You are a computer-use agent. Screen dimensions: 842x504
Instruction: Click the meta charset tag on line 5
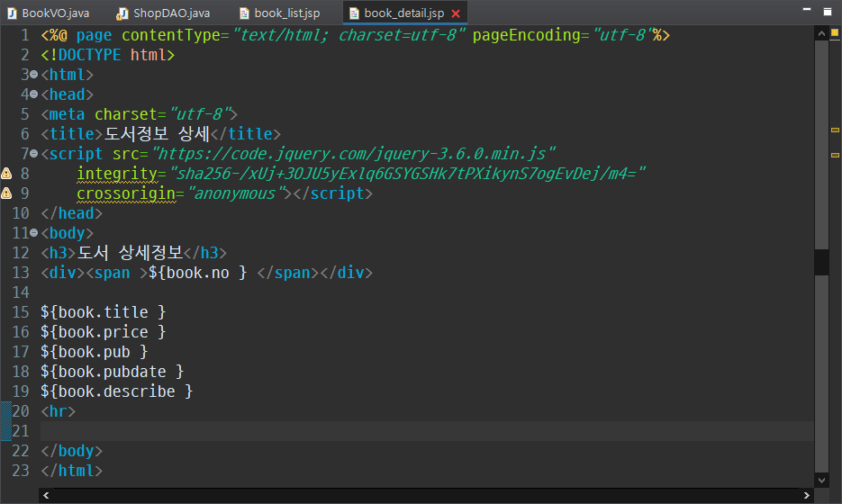pyautogui.click(x=139, y=114)
